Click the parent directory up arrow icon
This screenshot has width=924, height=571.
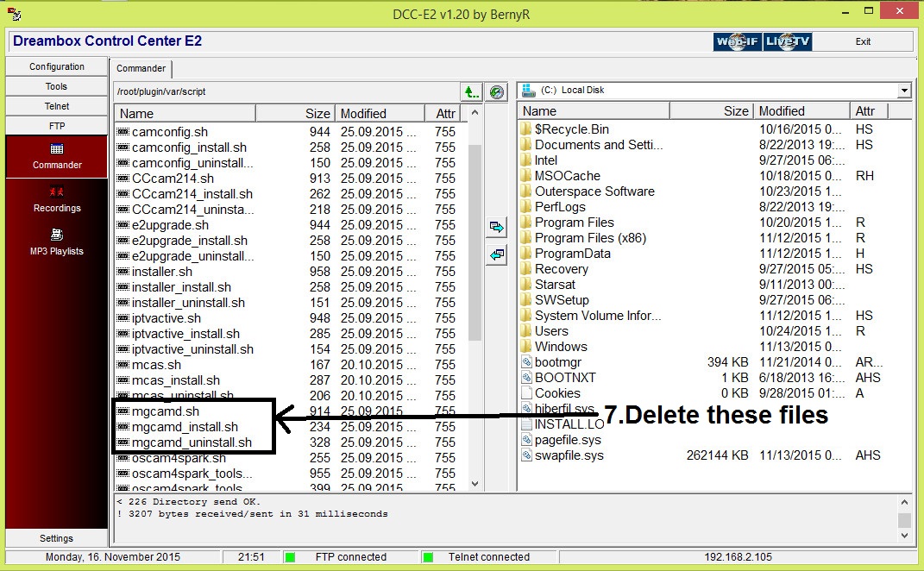pos(471,92)
